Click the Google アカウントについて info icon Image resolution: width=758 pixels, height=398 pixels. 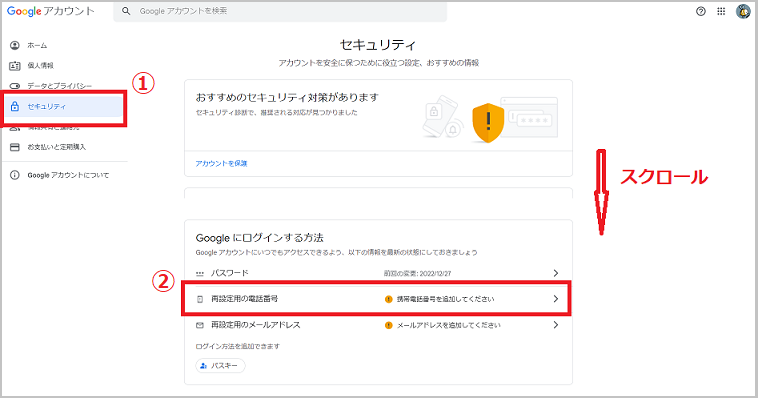tap(15, 175)
